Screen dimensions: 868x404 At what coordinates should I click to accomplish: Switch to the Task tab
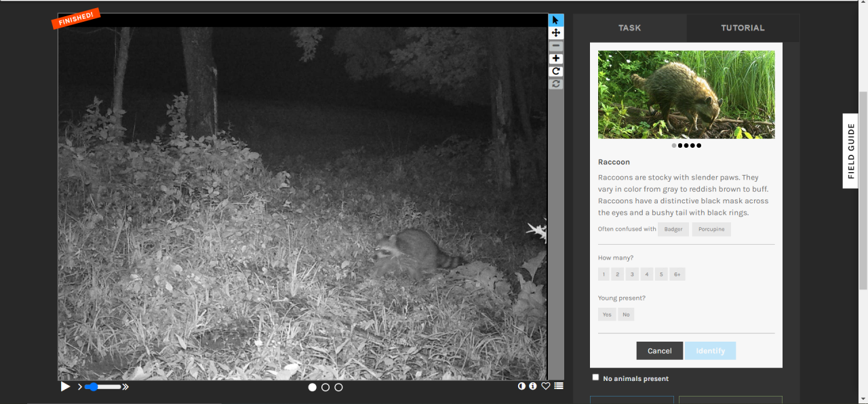pyautogui.click(x=630, y=28)
